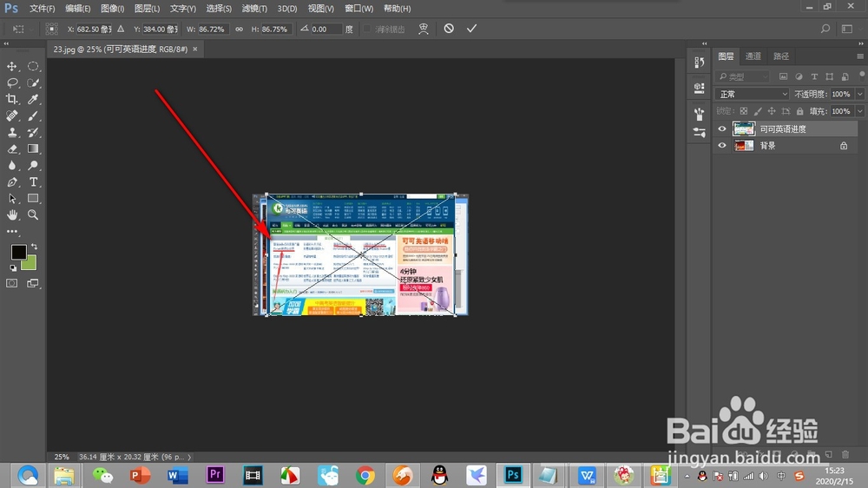Switch to warp mode icon
The image size is (868, 488).
pos(424,29)
